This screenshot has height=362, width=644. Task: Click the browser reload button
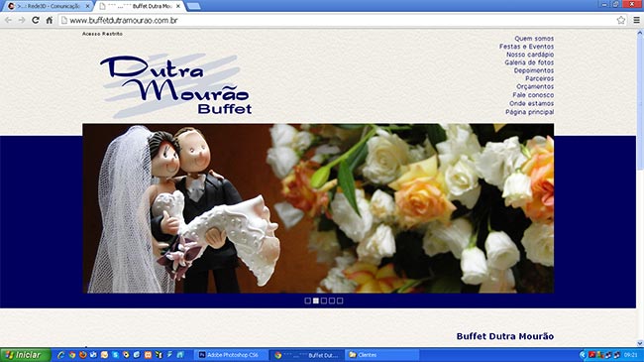pyautogui.click(x=36, y=20)
